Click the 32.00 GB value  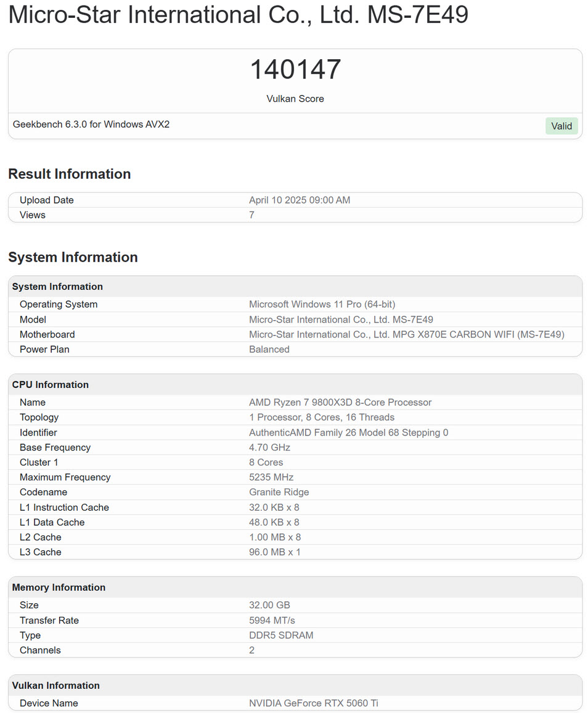coord(269,605)
